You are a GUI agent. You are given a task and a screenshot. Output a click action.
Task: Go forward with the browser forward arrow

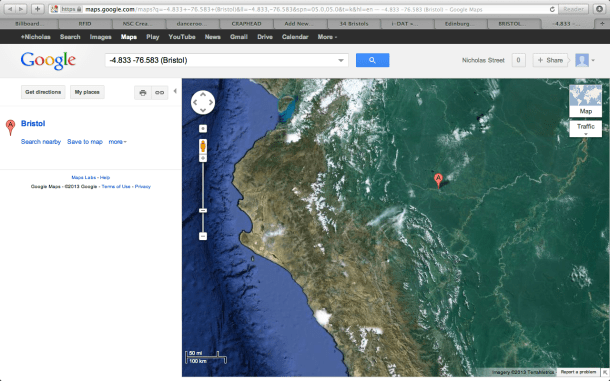(21, 9)
